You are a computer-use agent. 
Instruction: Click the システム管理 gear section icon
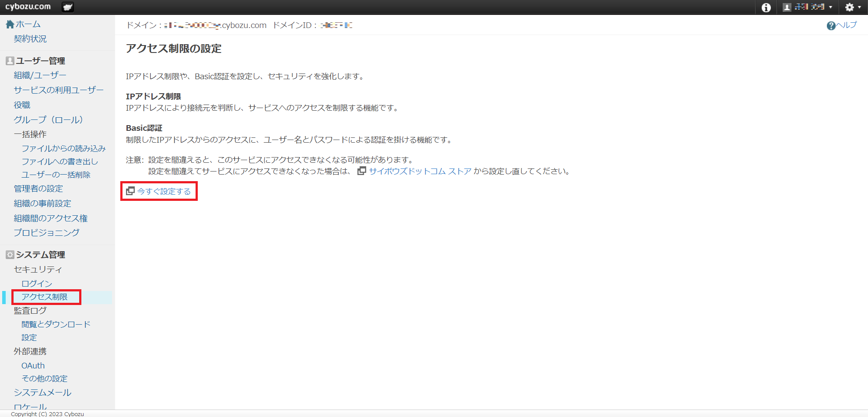tap(10, 255)
